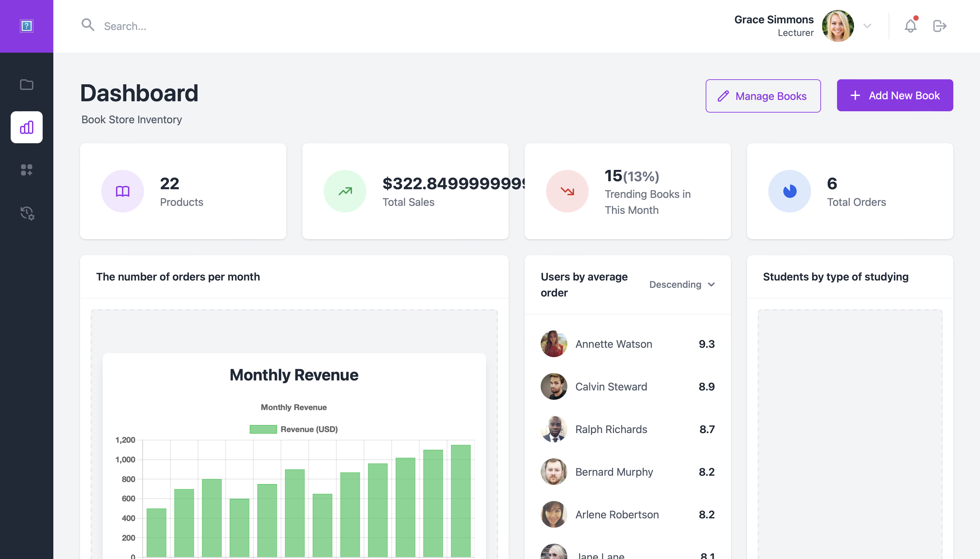The width and height of the screenshot is (980, 559).
Task: Click the Book Store Inventory subtitle
Action: coord(131,119)
